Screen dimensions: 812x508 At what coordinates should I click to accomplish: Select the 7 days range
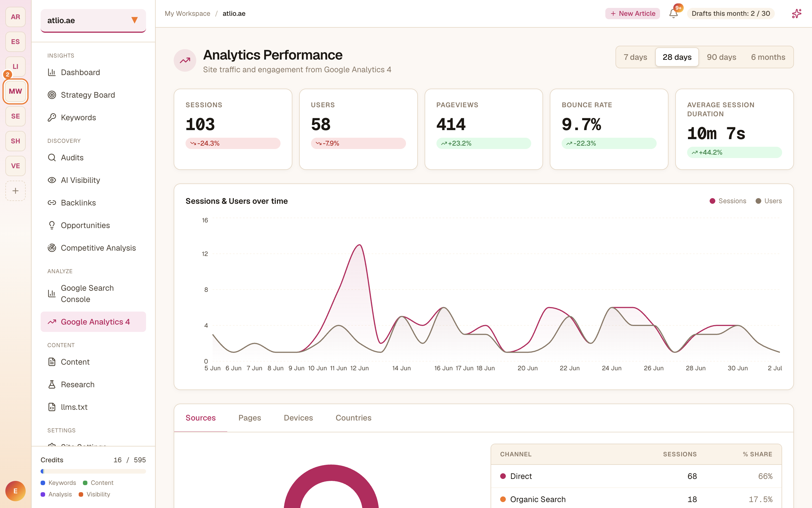coord(635,57)
